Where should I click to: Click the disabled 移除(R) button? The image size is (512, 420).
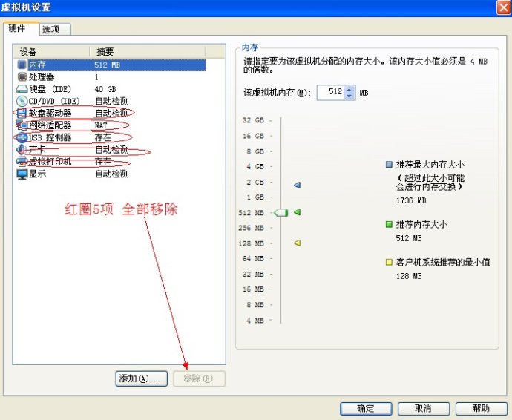[199, 379]
